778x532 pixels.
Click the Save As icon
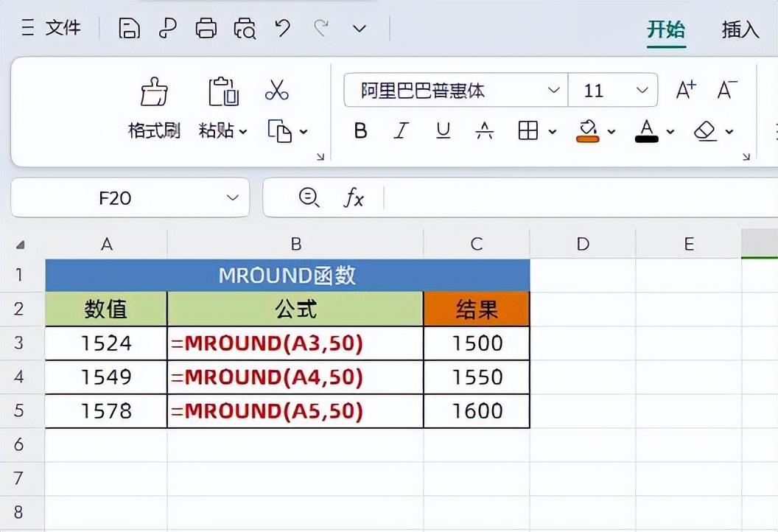(168, 28)
